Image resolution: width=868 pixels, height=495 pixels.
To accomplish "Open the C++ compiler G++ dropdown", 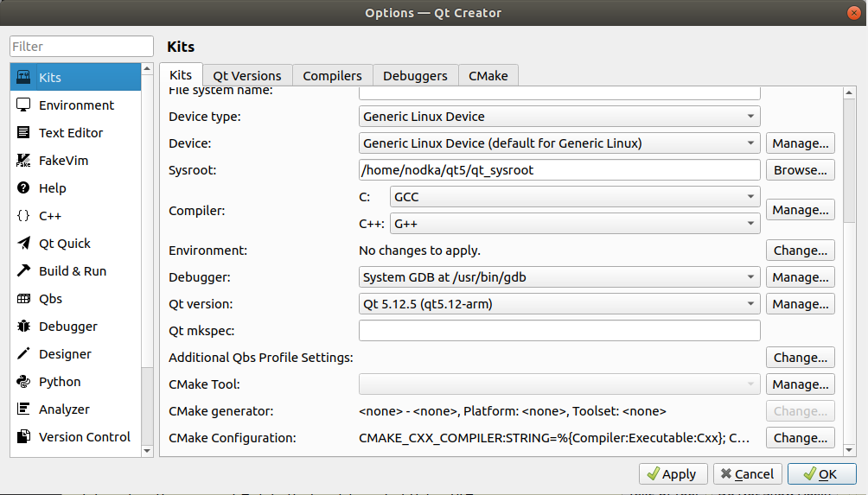I will pos(575,224).
